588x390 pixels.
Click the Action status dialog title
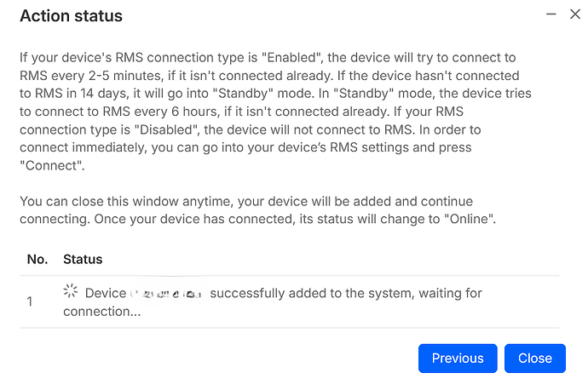coord(71,15)
